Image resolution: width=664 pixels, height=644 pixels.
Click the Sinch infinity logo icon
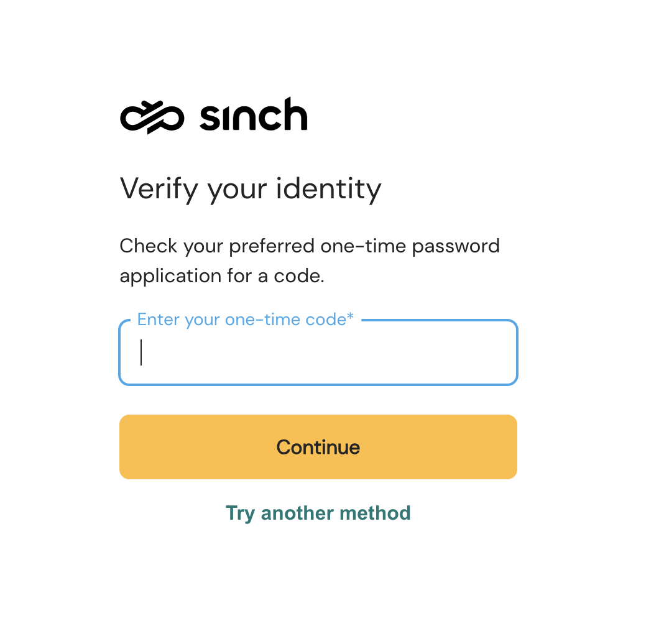(152, 117)
